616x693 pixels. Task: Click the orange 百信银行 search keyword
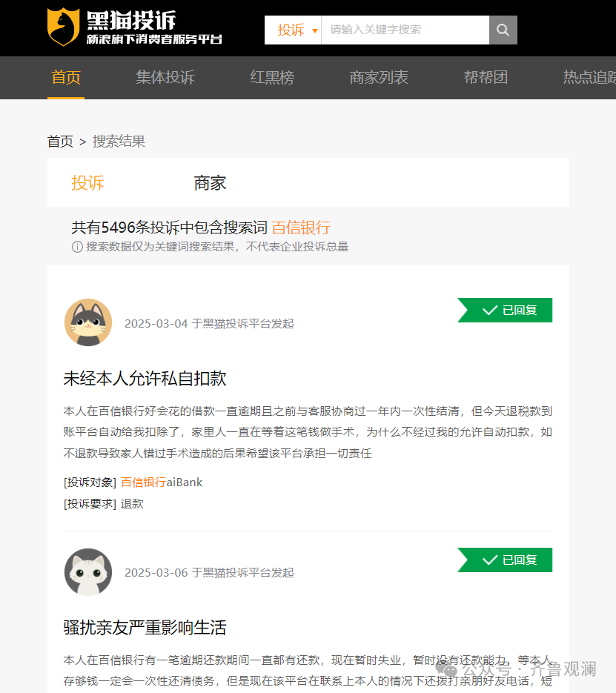(x=301, y=228)
